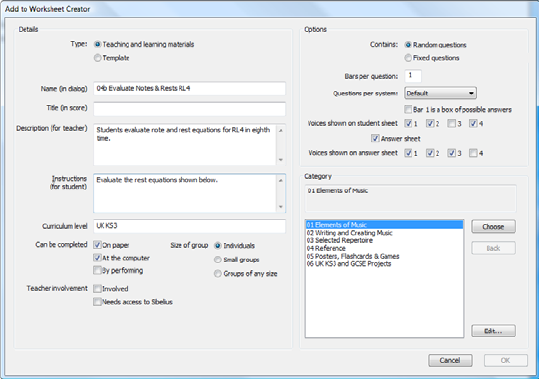
Task: Click the Back button
Action: (493, 248)
